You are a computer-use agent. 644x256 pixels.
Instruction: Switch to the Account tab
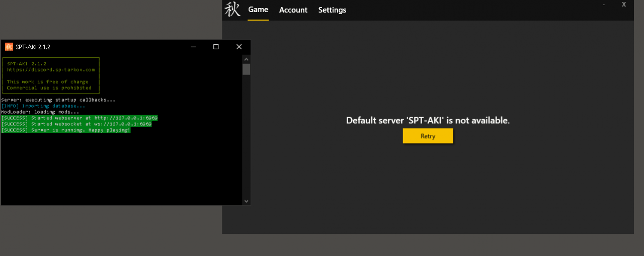pyautogui.click(x=293, y=10)
